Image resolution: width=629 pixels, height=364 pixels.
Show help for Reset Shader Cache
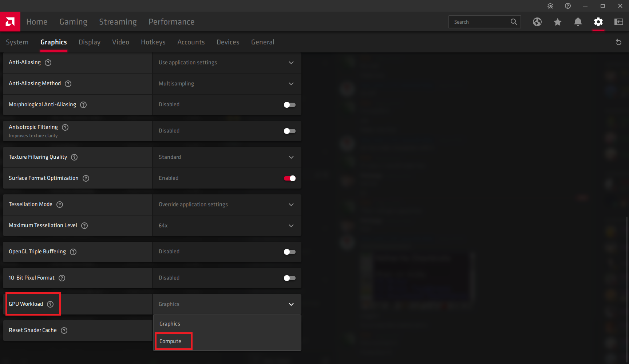tap(64, 331)
